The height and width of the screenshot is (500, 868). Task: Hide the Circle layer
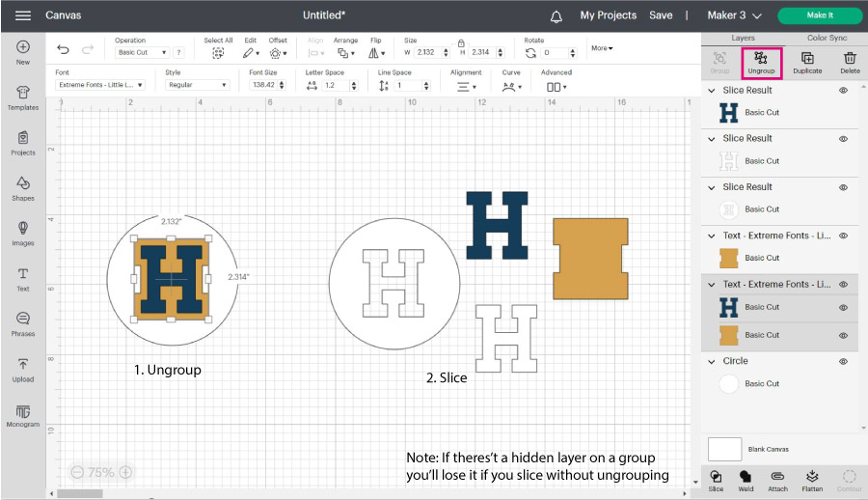[x=843, y=361]
